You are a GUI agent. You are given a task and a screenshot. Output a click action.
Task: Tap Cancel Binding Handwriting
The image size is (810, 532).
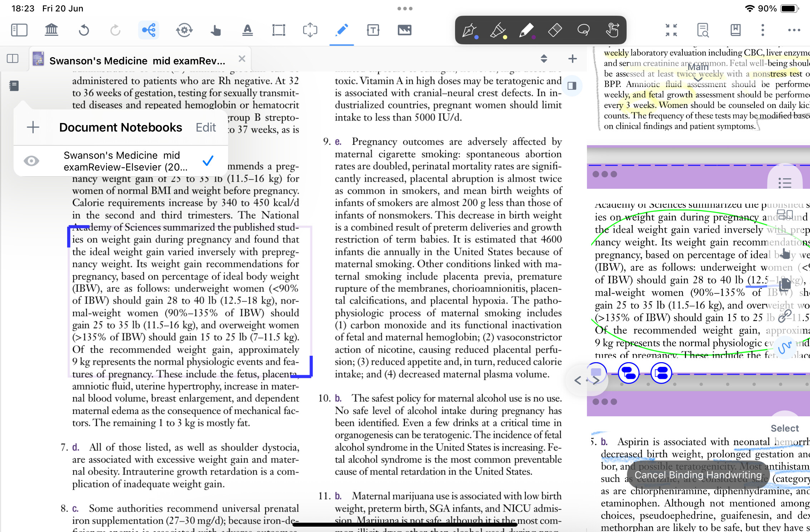pos(698,475)
